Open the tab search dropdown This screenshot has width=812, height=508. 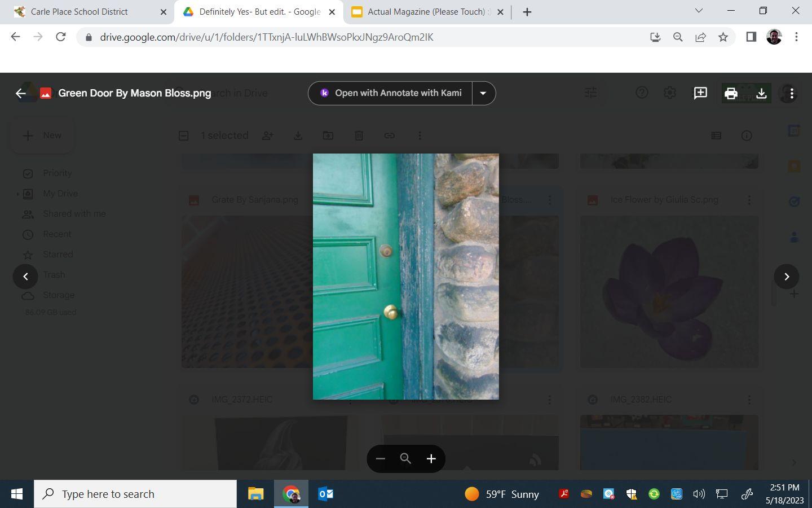tap(699, 11)
